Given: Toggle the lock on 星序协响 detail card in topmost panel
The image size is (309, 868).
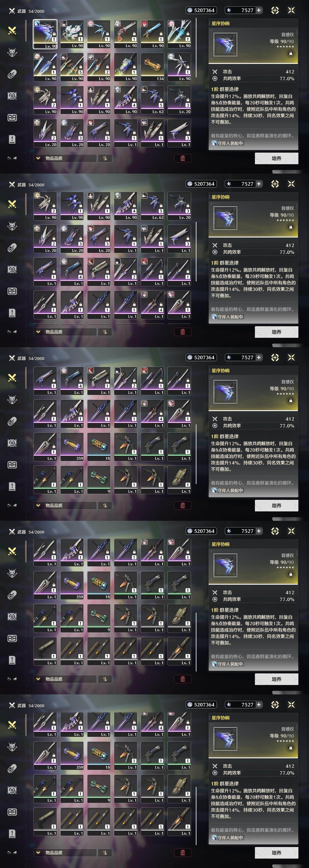Looking at the screenshot, I should (290, 53).
